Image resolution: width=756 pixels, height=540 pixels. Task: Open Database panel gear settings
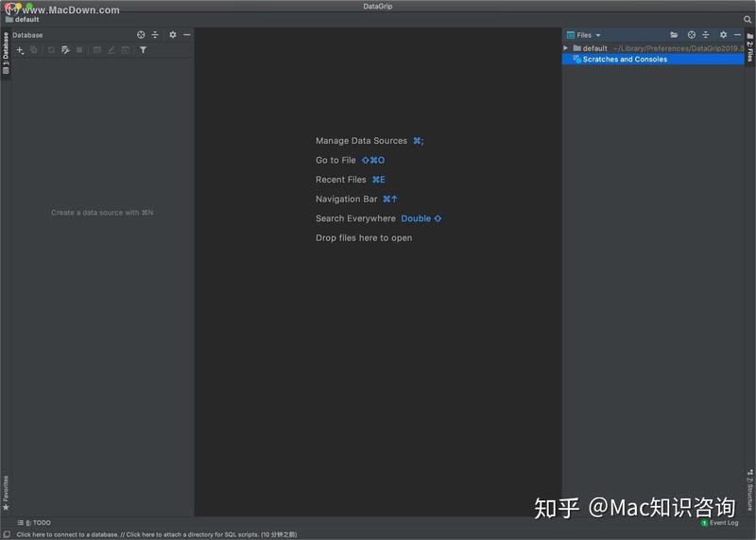pyautogui.click(x=173, y=35)
